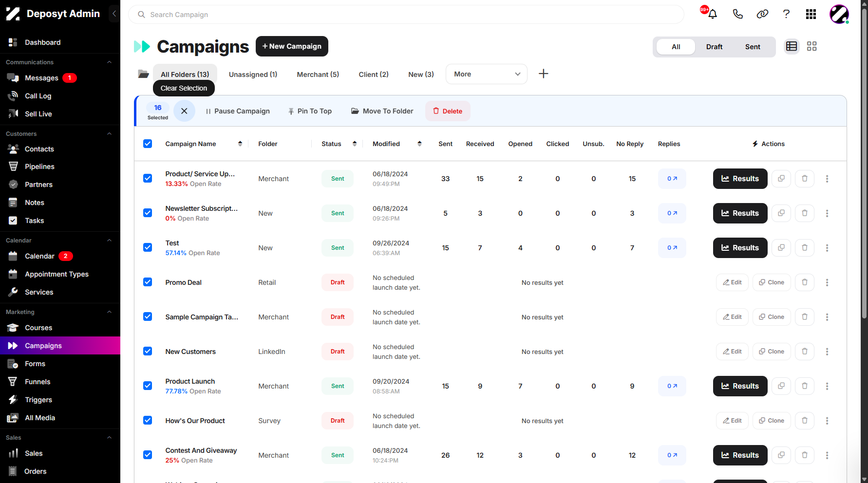The width and height of the screenshot is (868, 483).
Task: Uncheck the Test campaign checkbox
Action: pyautogui.click(x=148, y=247)
